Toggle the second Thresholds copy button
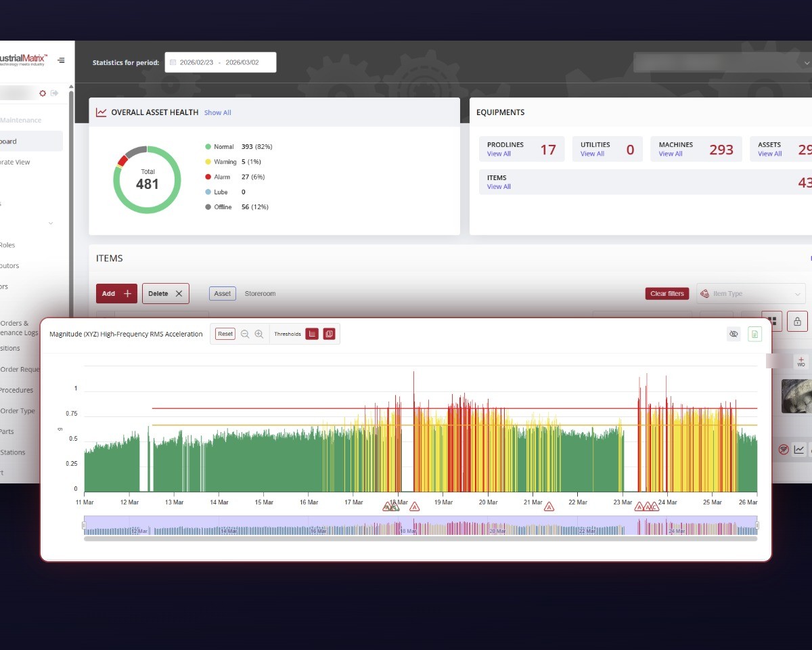Image resolution: width=812 pixels, height=650 pixels. coord(329,334)
